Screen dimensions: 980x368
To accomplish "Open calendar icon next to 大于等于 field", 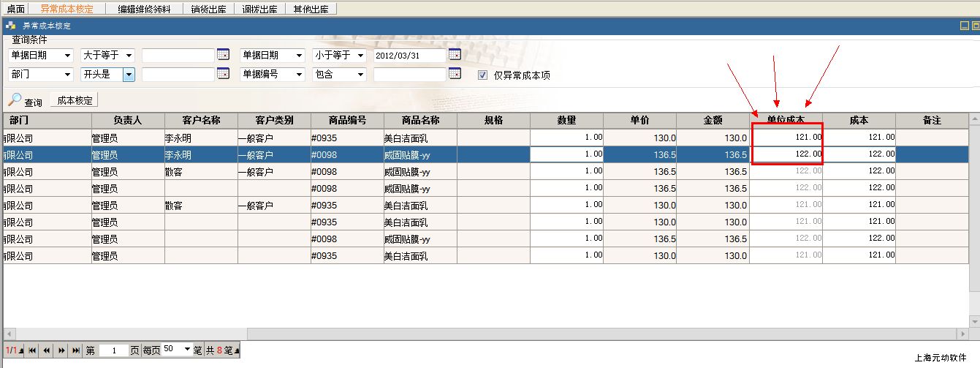I will 223,55.
